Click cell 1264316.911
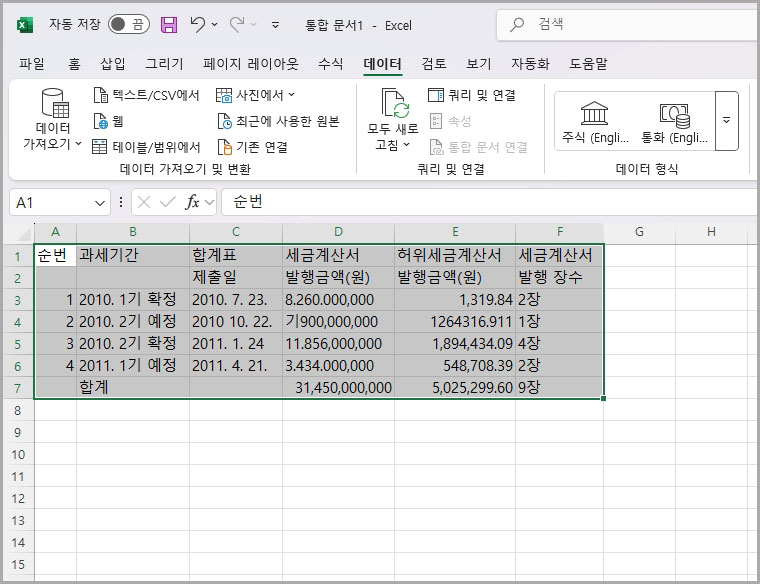Image resolution: width=760 pixels, height=584 pixels. pyautogui.click(x=455, y=322)
